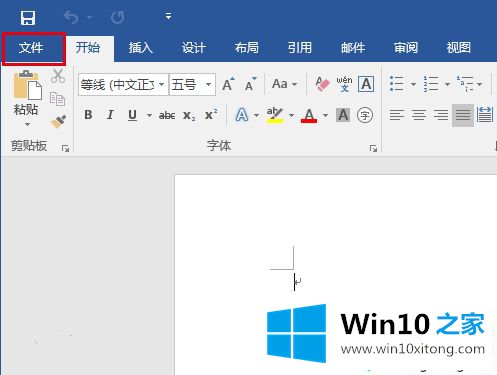The width and height of the screenshot is (497, 375).
Task: Toggle Italic formatting
Action: coord(110,115)
